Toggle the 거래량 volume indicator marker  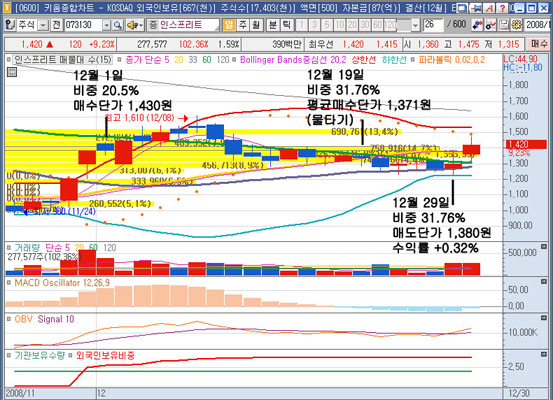point(9,248)
